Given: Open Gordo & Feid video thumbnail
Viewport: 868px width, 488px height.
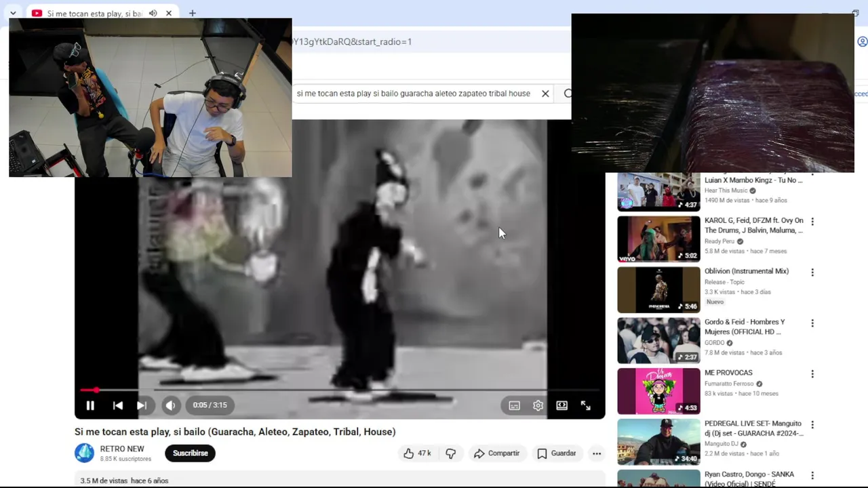Looking at the screenshot, I should click(x=658, y=341).
